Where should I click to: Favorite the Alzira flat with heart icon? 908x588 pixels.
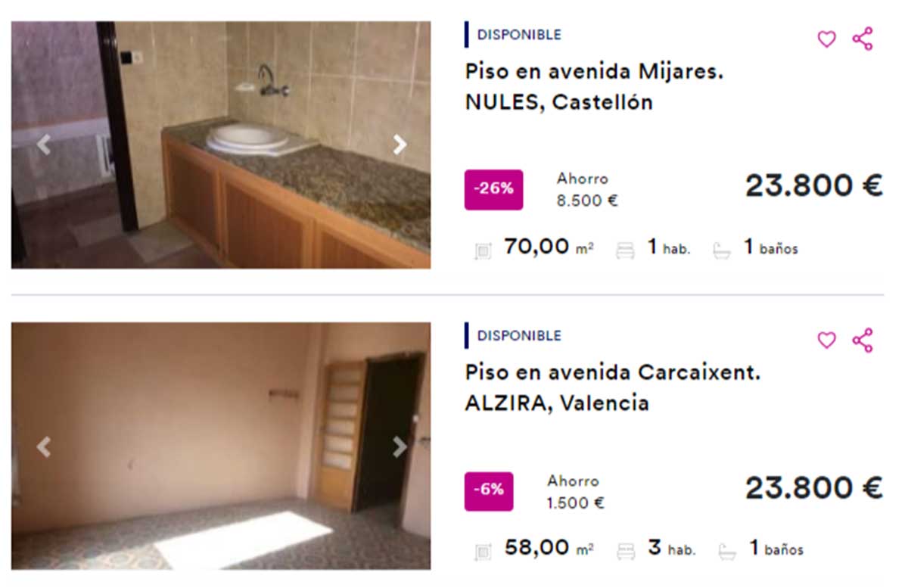(826, 341)
